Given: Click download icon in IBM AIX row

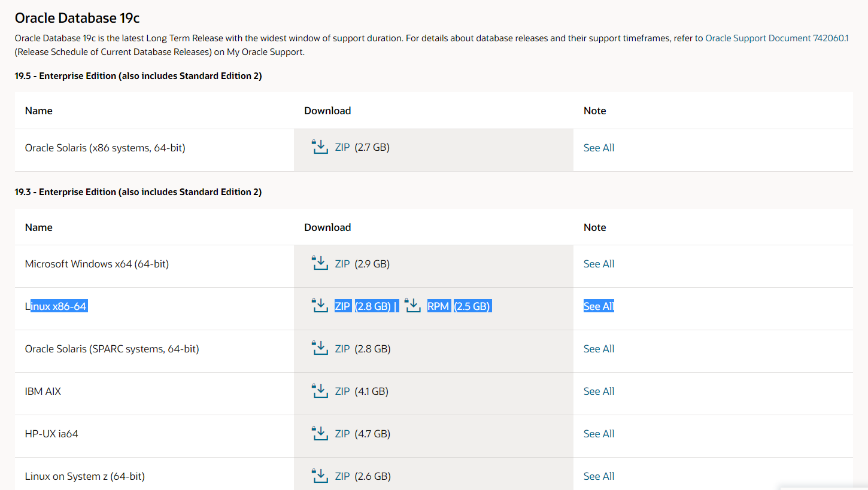Looking at the screenshot, I should [x=320, y=391].
